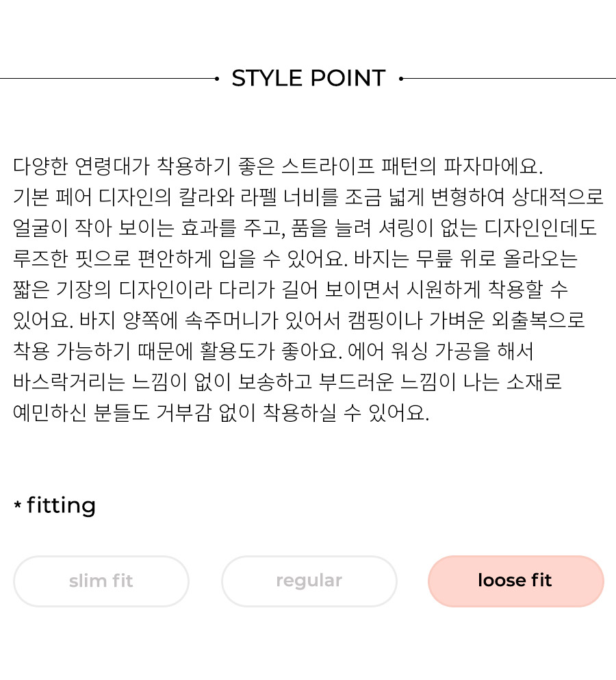Click the STYLE POINT heading
This screenshot has width=616, height=680.
[309, 79]
